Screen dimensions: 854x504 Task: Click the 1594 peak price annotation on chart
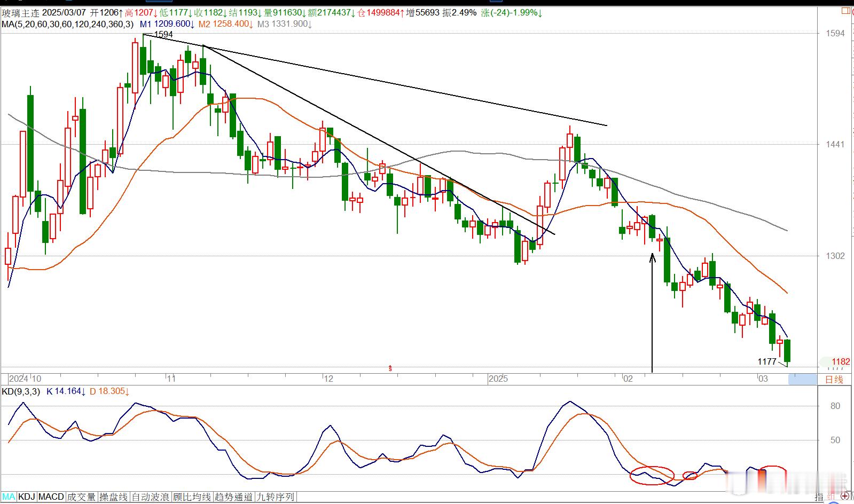click(x=163, y=34)
